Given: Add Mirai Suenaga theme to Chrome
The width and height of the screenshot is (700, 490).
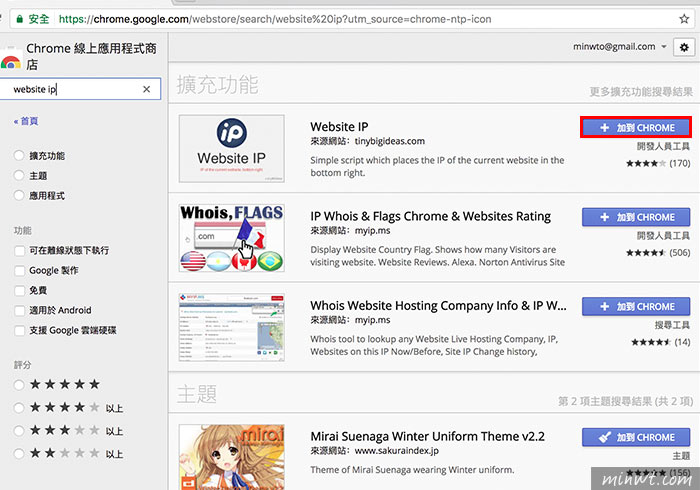Looking at the screenshot, I should coord(636,437).
